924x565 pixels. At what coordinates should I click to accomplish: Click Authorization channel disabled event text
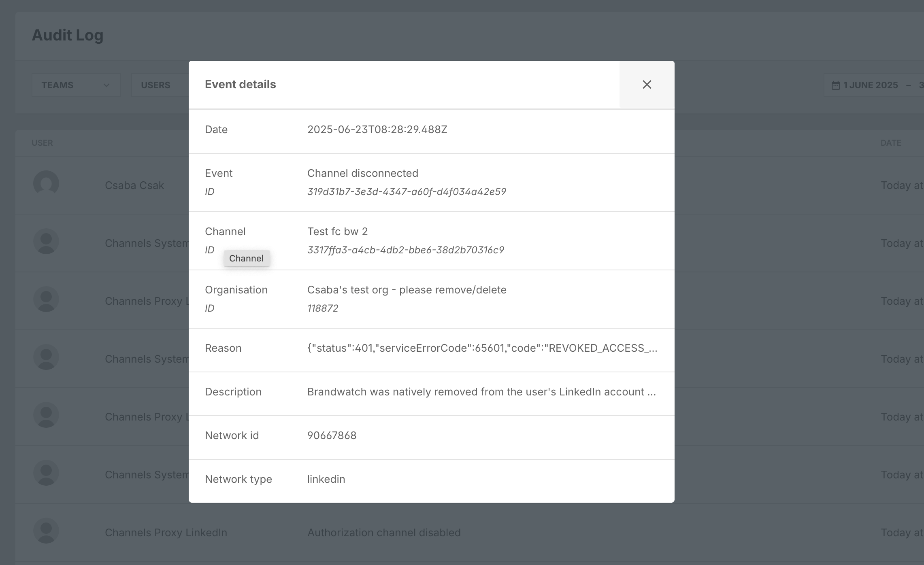click(384, 533)
